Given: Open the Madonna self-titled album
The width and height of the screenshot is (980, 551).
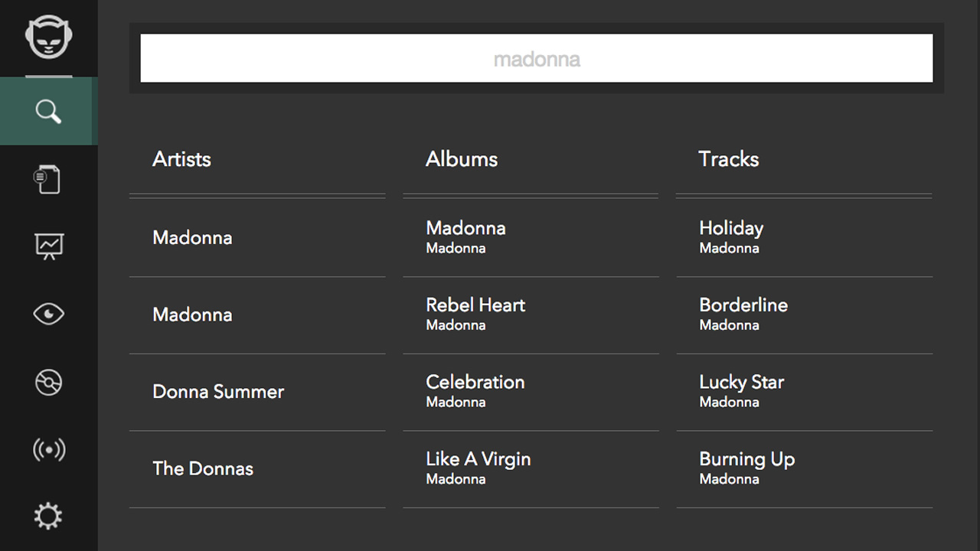Looking at the screenshot, I should coord(465,236).
